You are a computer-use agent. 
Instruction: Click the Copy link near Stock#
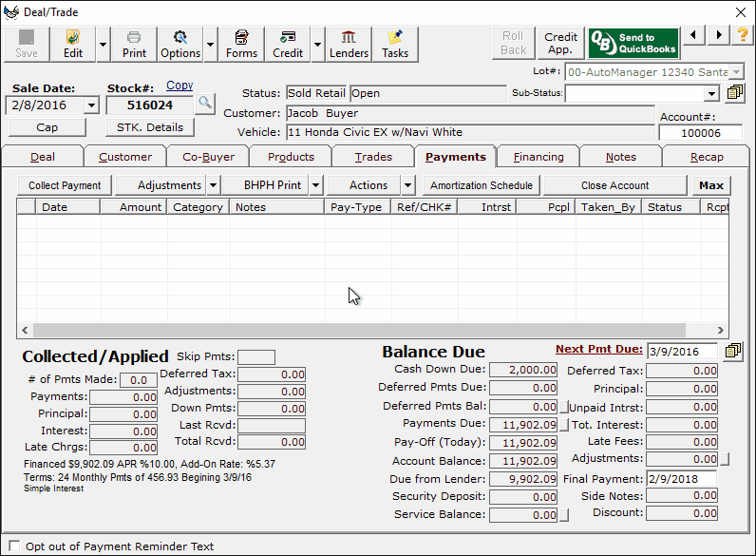180,86
